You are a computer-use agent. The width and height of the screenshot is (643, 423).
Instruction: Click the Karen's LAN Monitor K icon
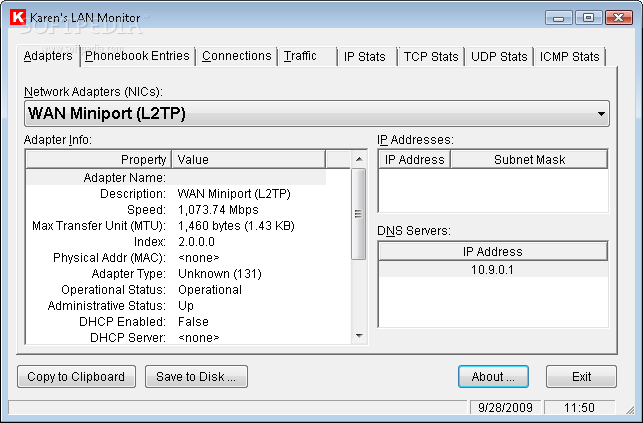[18, 18]
